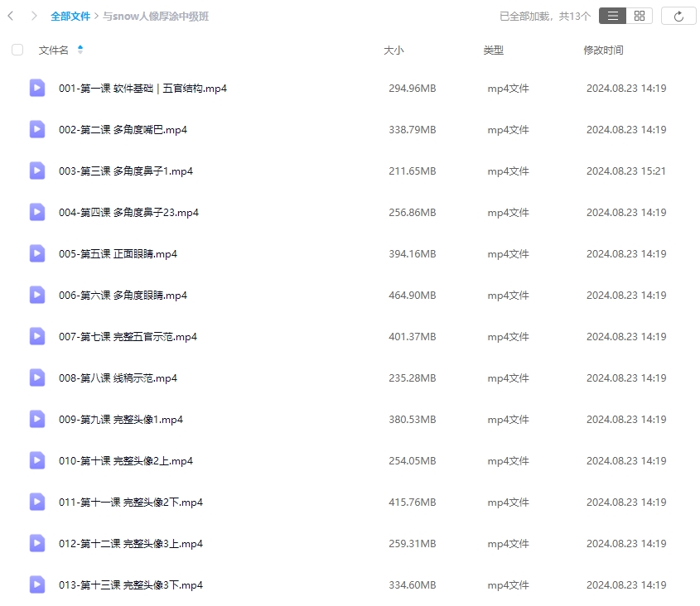Switch to grid thumbnail view

pos(639,16)
